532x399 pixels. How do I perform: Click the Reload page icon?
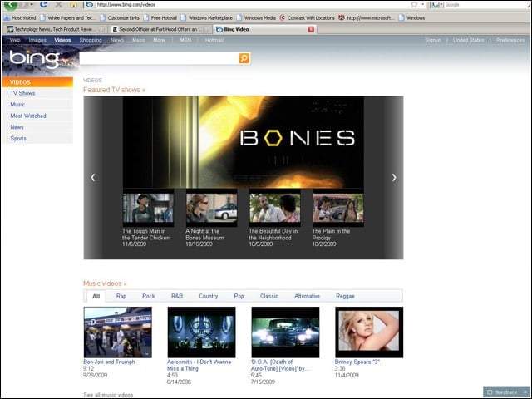43,5
